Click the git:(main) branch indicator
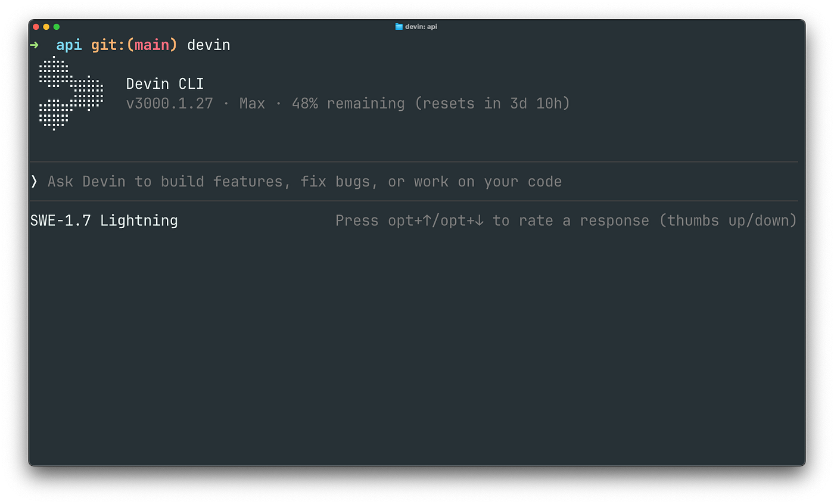The width and height of the screenshot is (834, 504). pyautogui.click(x=134, y=45)
